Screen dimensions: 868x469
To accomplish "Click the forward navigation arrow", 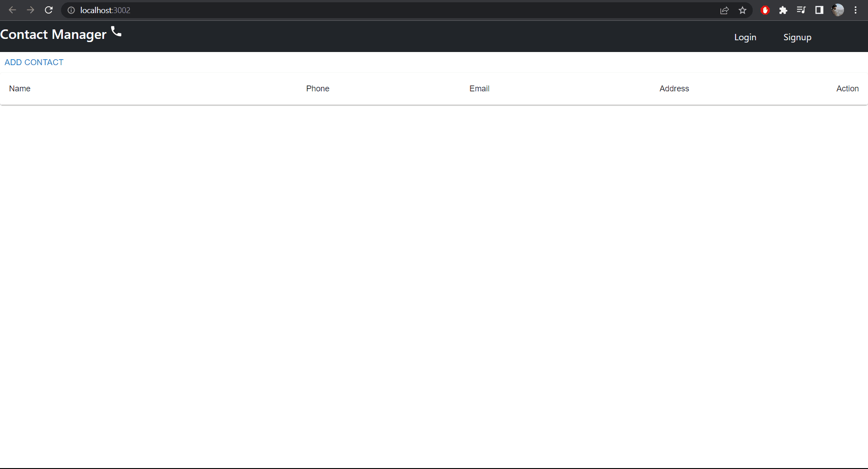I will pyautogui.click(x=30, y=10).
